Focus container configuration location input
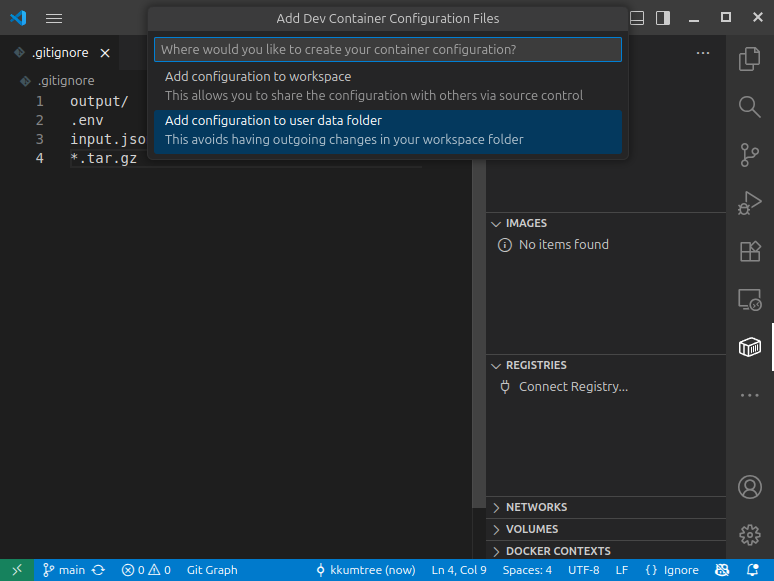The height and width of the screenshot is (581, 774). tap(387, 49)
